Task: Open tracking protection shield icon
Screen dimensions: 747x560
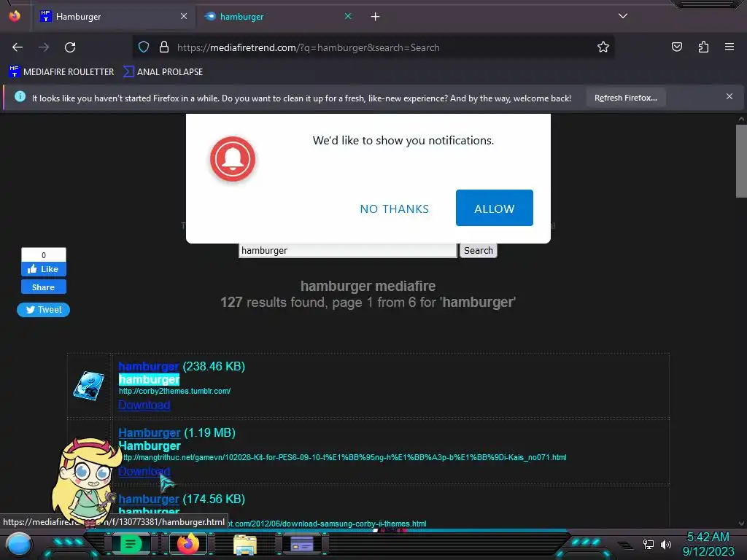Action: (x=144, y=47)
